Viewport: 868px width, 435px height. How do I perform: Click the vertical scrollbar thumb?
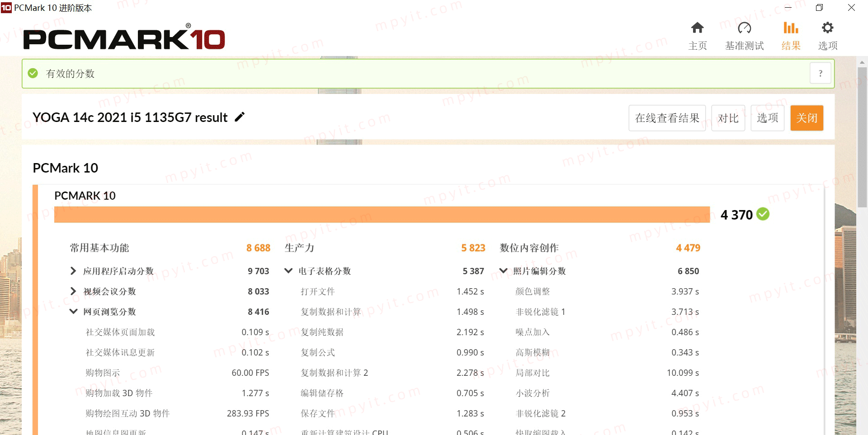pyautogui.click(x=862, y=138)
